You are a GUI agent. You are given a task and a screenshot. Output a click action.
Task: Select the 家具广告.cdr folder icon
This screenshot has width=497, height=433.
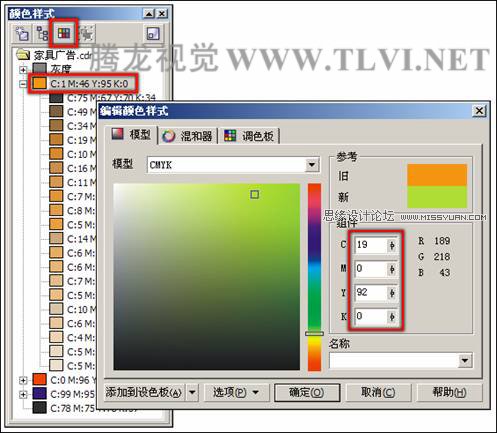coord(23,54)
